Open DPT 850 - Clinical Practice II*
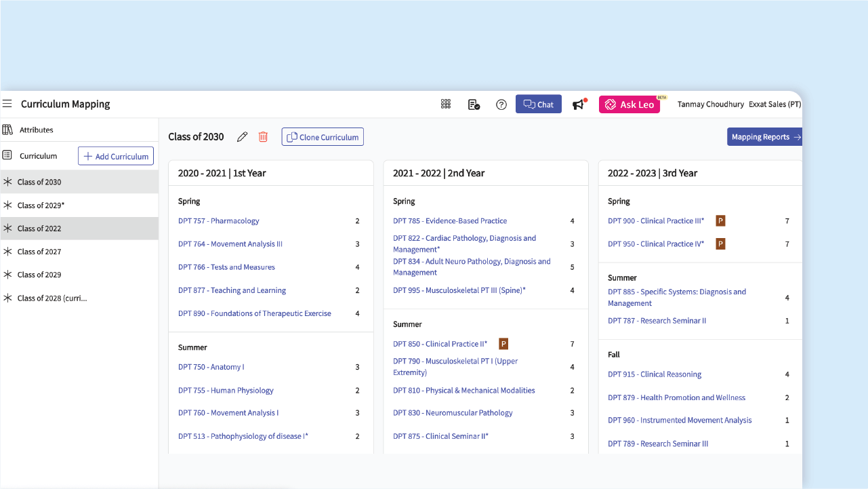This screenshot has height=489, width=868. tap(440, 344)
